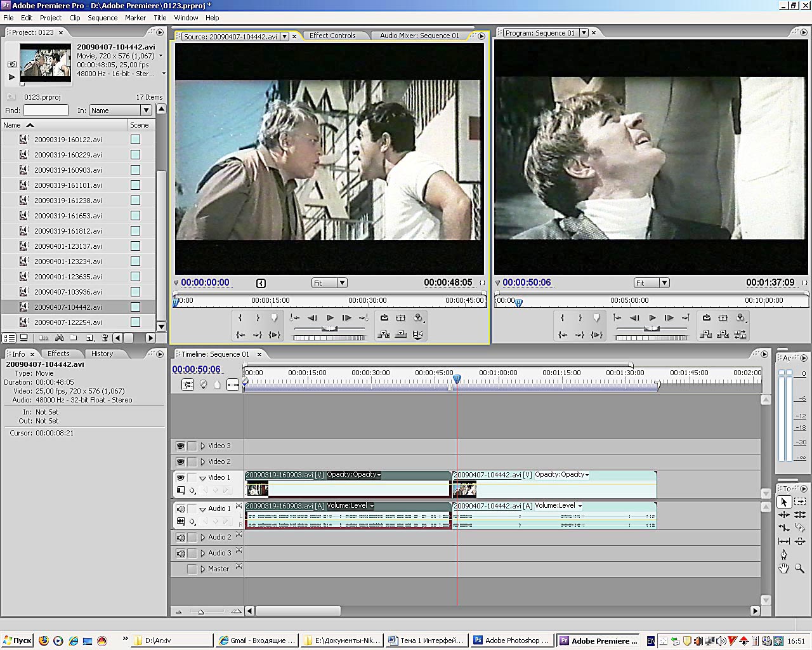
Task: Set In point in Source monitor
Action: coord(240,318)
